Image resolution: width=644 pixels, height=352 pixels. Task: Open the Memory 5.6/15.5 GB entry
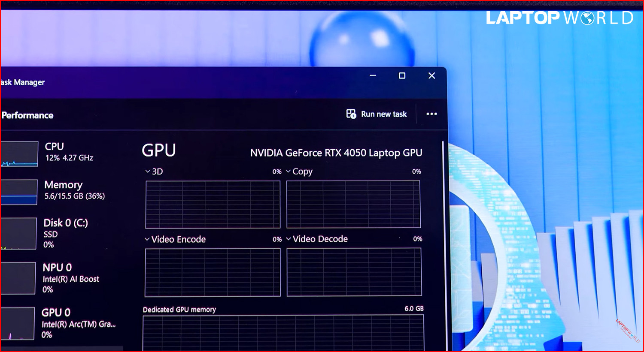coord(74,190)
